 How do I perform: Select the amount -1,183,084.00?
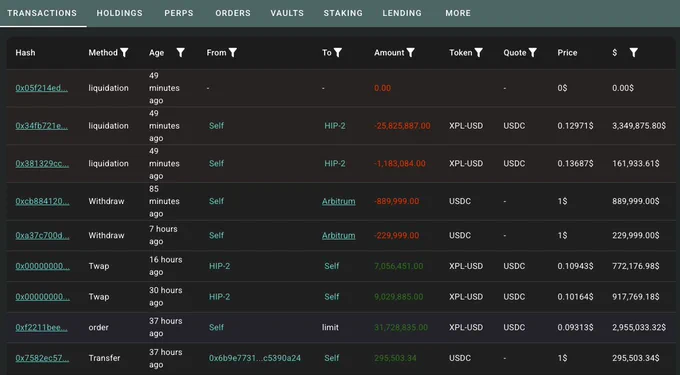[400, 163]
